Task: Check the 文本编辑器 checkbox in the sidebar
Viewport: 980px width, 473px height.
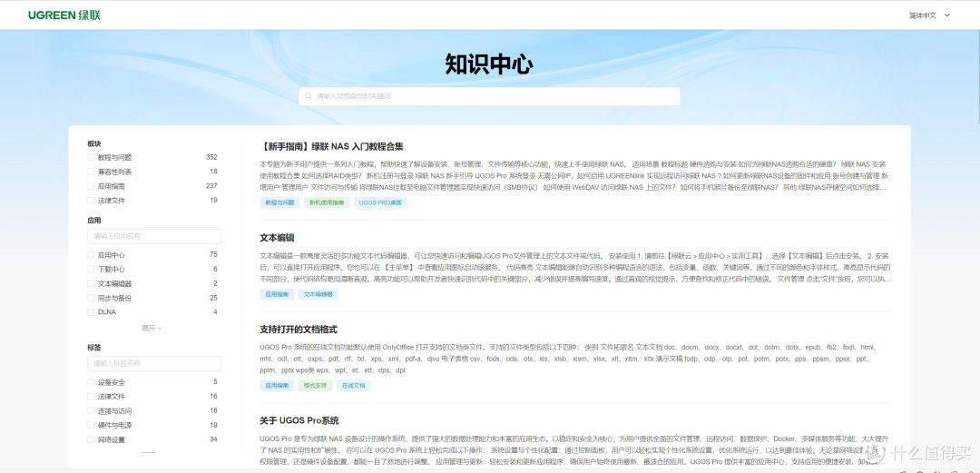Action: coord(91,283)
